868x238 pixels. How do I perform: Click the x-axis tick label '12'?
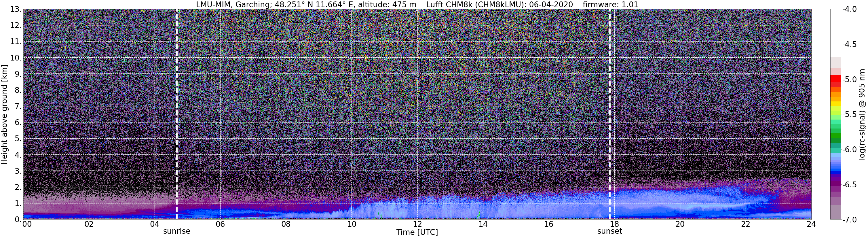[417, 224]
